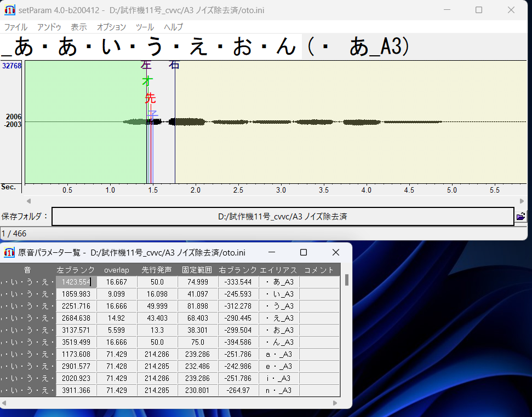Screen dimensions: 532x417
Task: Select right blank cell -394.586
Action: [238, 342]
